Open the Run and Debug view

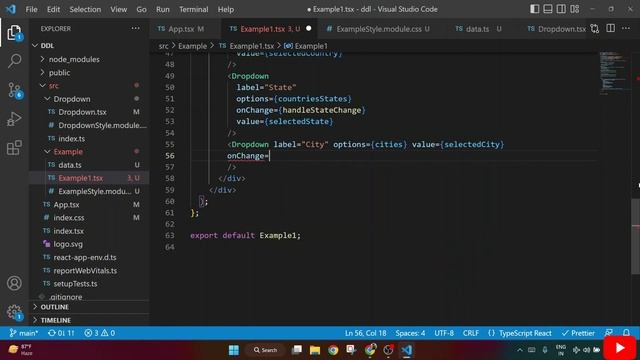point(14,119)
